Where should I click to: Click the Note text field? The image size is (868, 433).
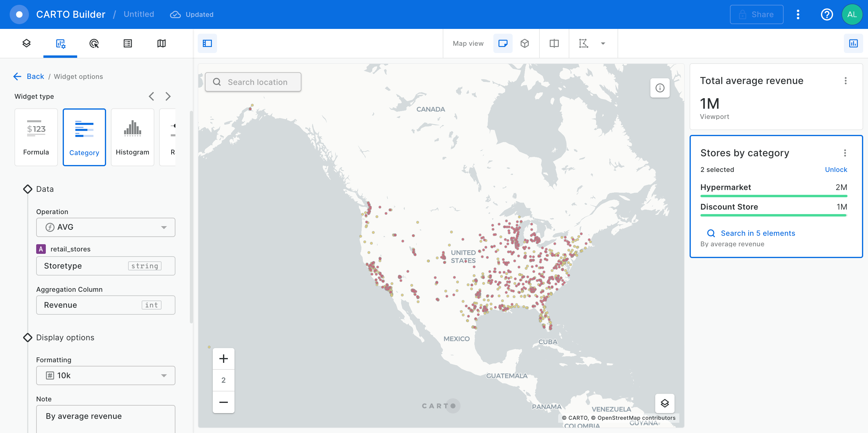(105, 419)
